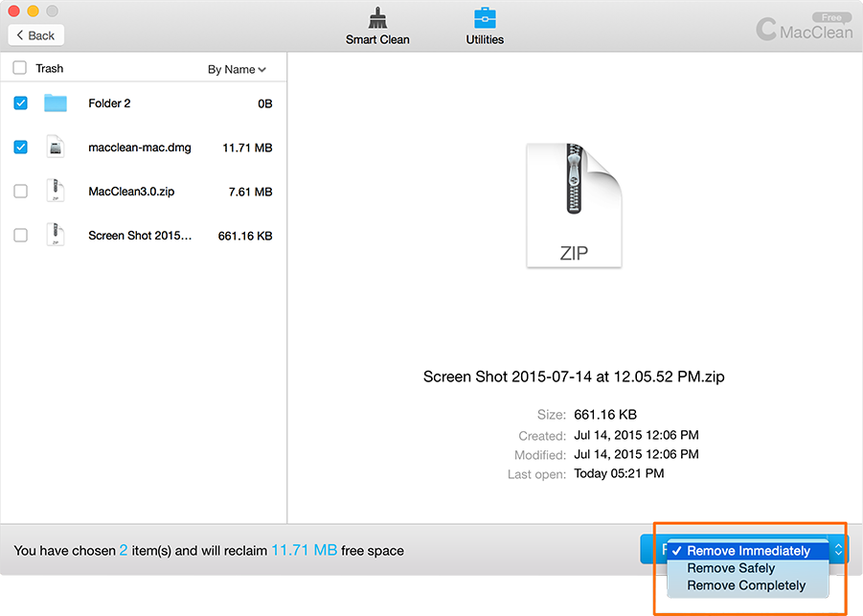The image size is (863, 616).
Task: Click the Screen Shot zip file icon
Action: click(56, 235)
